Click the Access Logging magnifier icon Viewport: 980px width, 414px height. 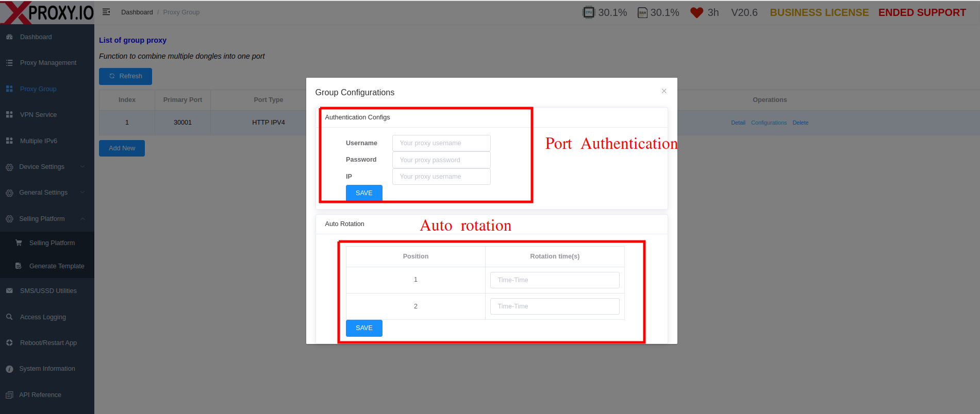coord(9,317)
